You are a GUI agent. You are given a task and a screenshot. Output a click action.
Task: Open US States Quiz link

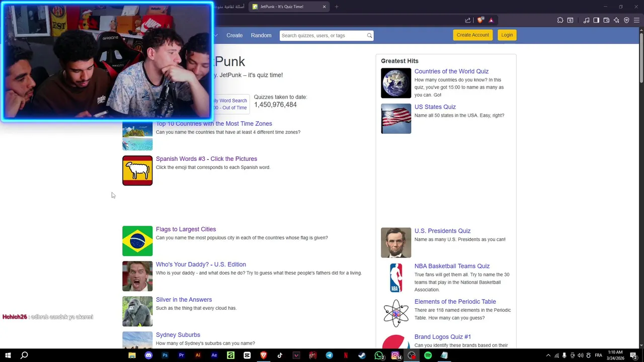(435, 107)
